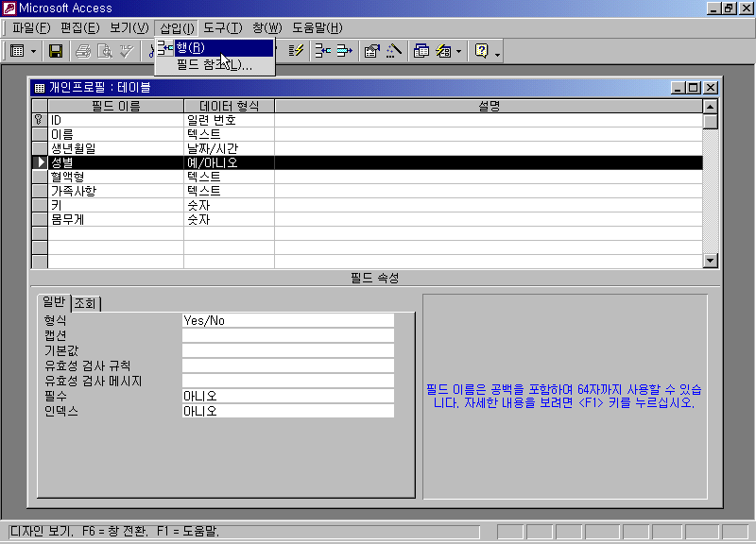Click the 필수 property field

tap(288, 396)
